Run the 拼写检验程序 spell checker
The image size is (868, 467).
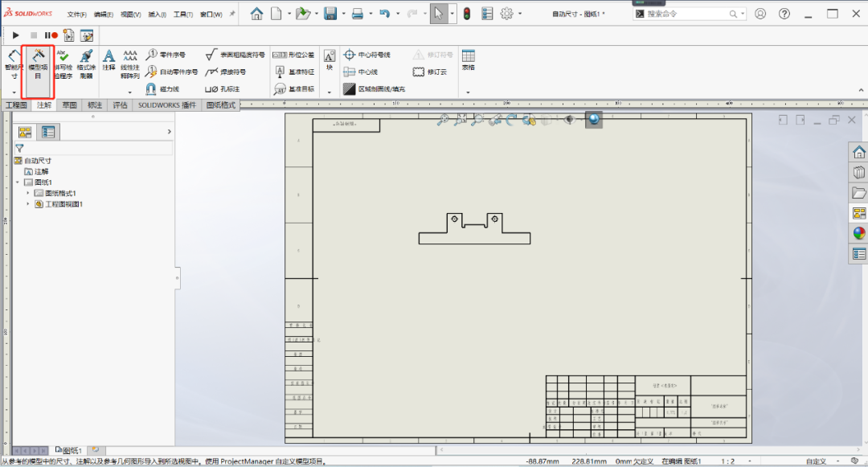pos(63,64)
